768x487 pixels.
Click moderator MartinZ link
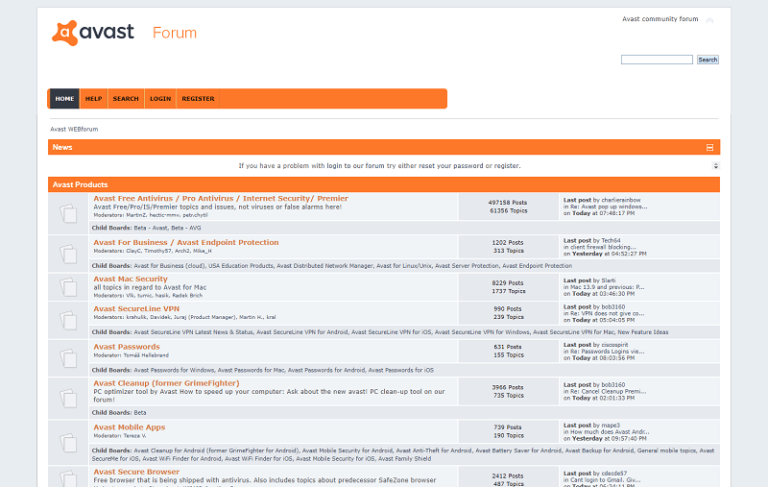(x=135, y=215)
